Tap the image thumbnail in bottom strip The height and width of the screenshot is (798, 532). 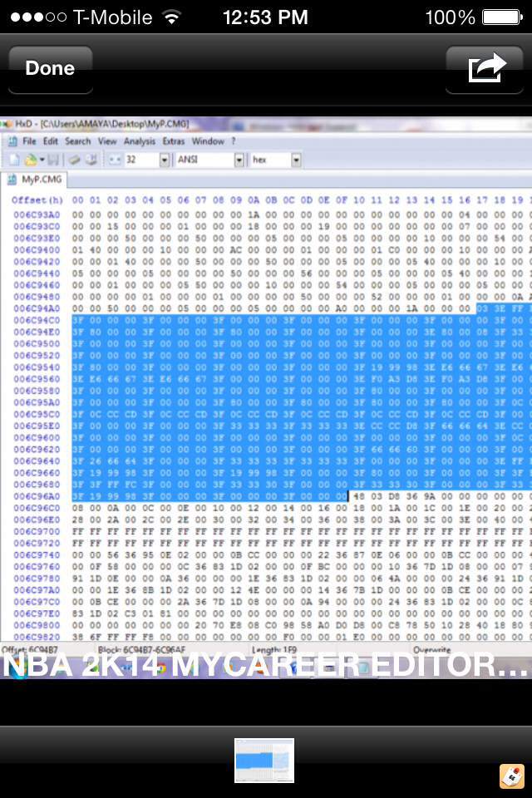tap(264, 761)
